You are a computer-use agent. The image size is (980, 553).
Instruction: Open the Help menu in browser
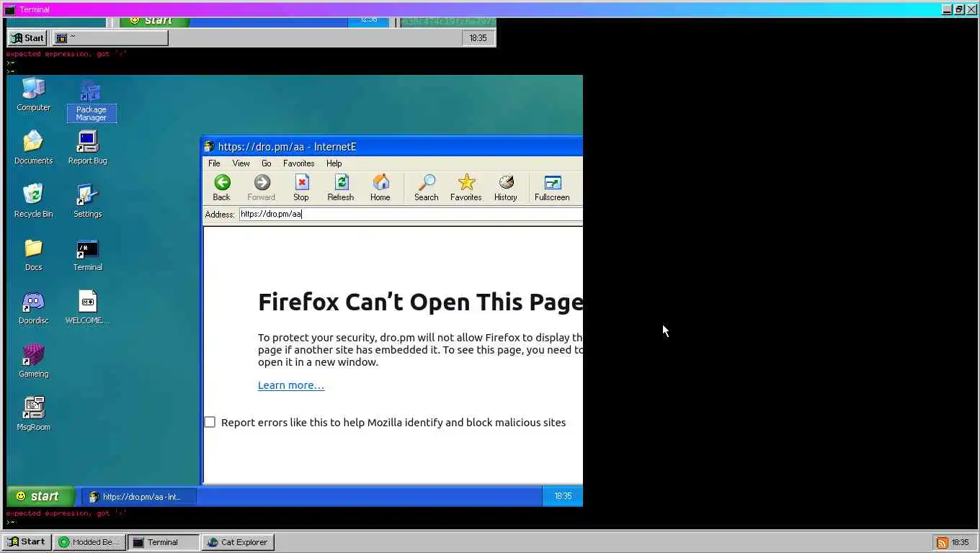coord(334,163)
